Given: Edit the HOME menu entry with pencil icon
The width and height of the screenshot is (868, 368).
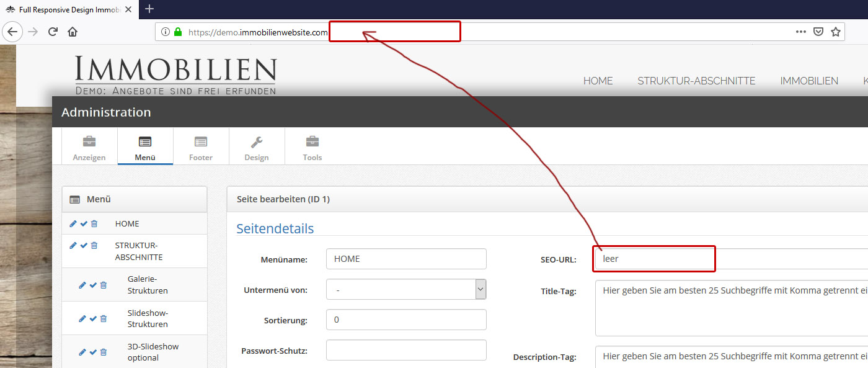Looking at the screenshot, I should point(73,223).
